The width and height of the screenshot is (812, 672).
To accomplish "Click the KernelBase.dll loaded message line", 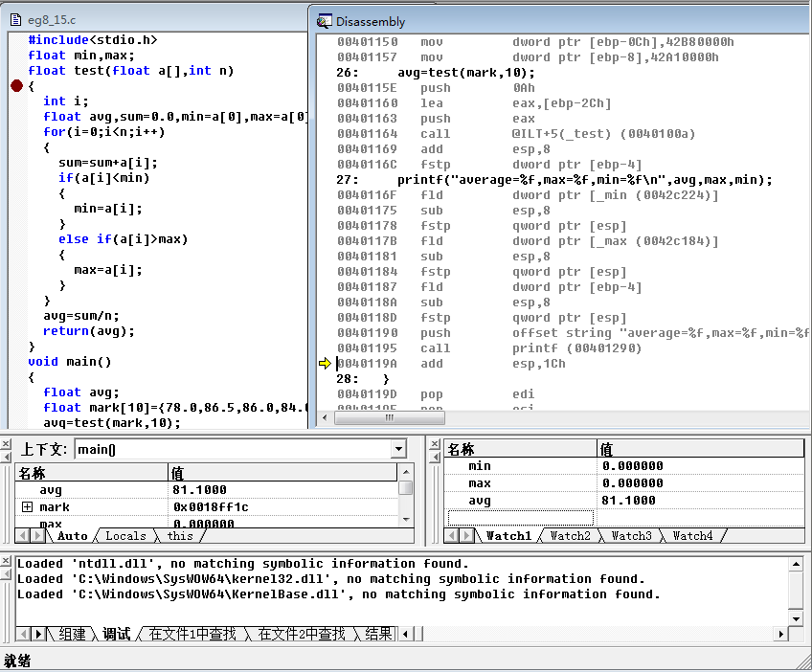I will pos(339,594).
